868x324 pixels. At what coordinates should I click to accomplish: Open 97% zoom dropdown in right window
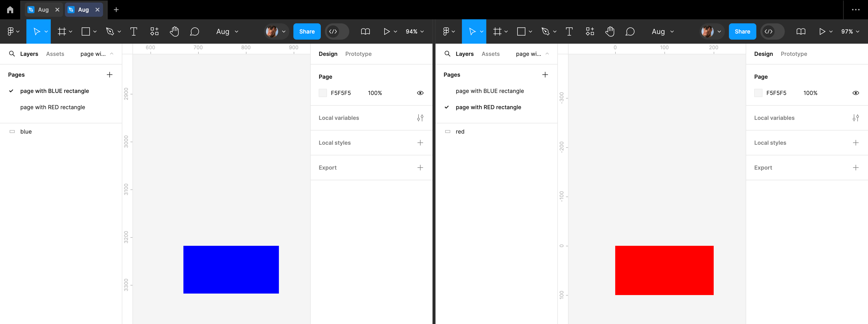coord(850,31)
